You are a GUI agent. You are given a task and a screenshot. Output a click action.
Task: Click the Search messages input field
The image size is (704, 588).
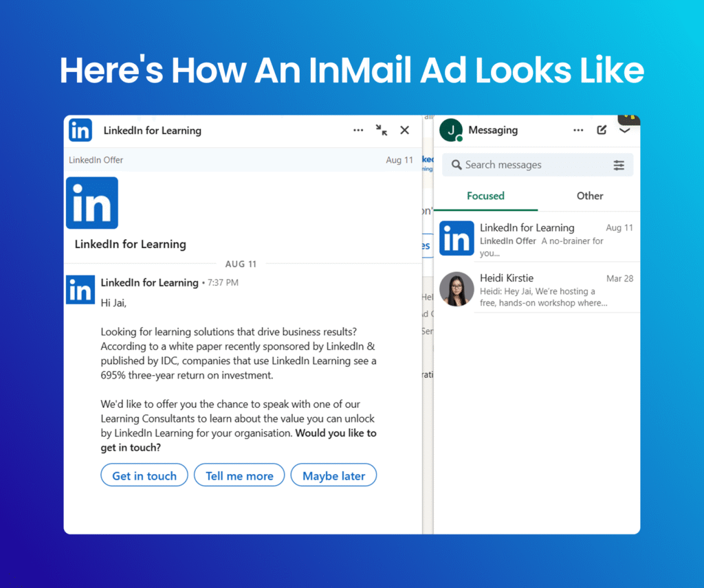click(x=529, y=165)
